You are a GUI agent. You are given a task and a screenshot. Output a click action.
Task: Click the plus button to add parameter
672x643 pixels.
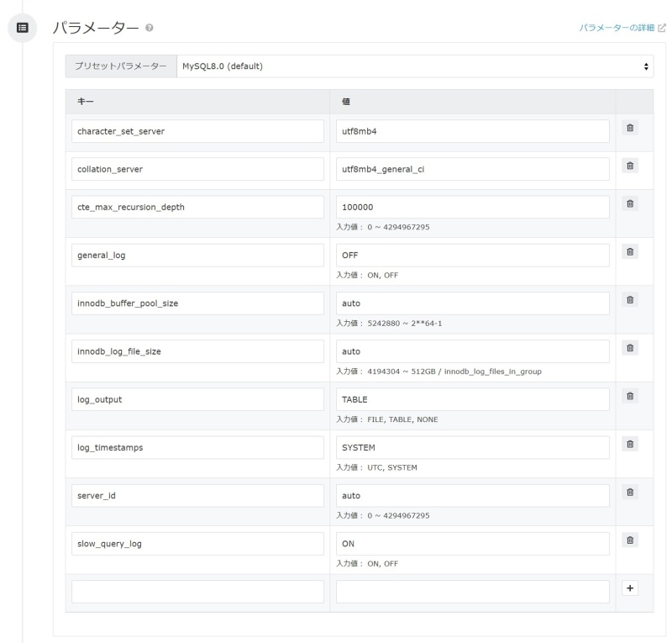point(630,588)
